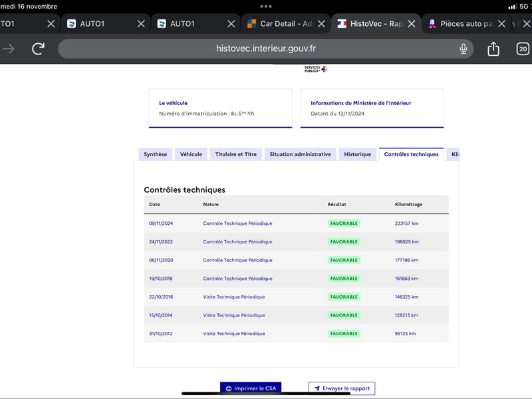Open the Véhicule tab
Image resolution: width=532 pixels, height=399 pixels.
[191, 154]
